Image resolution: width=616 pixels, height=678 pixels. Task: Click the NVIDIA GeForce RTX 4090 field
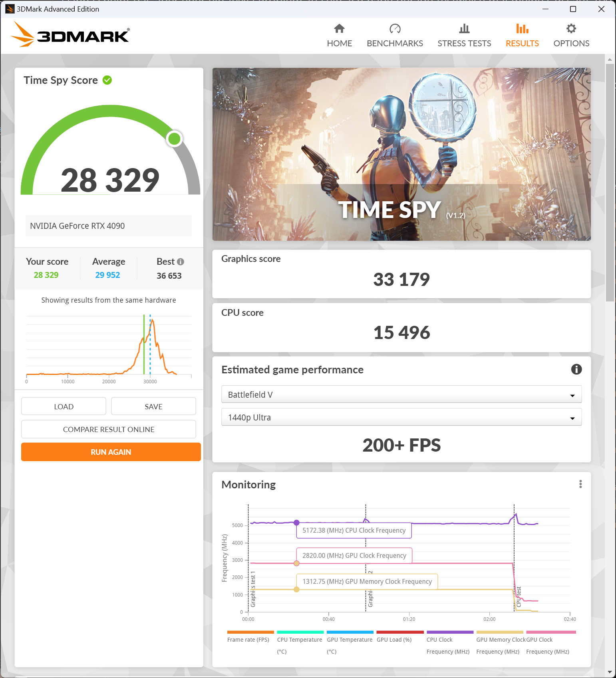click(109, 226)
